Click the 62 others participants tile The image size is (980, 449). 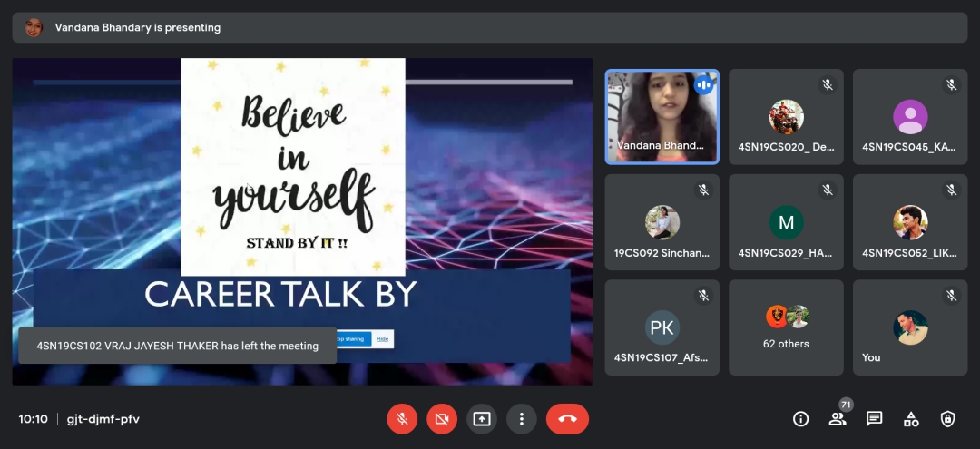[x=786, y=327]
